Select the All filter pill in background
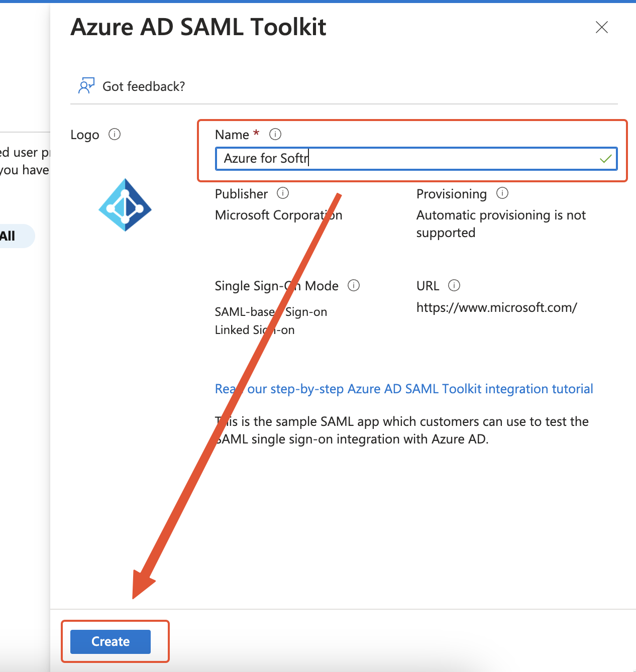Viewport: 636px width, 672px height. click(15, 236)
